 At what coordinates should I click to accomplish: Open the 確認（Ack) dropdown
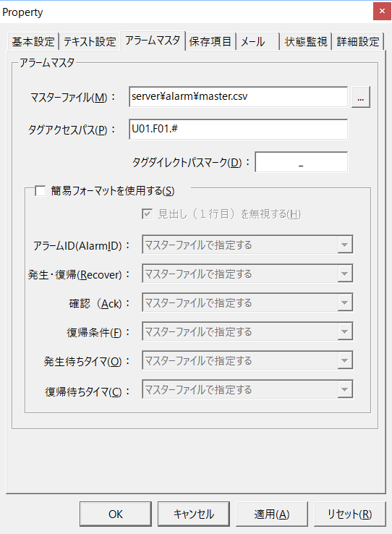(247, 302)
